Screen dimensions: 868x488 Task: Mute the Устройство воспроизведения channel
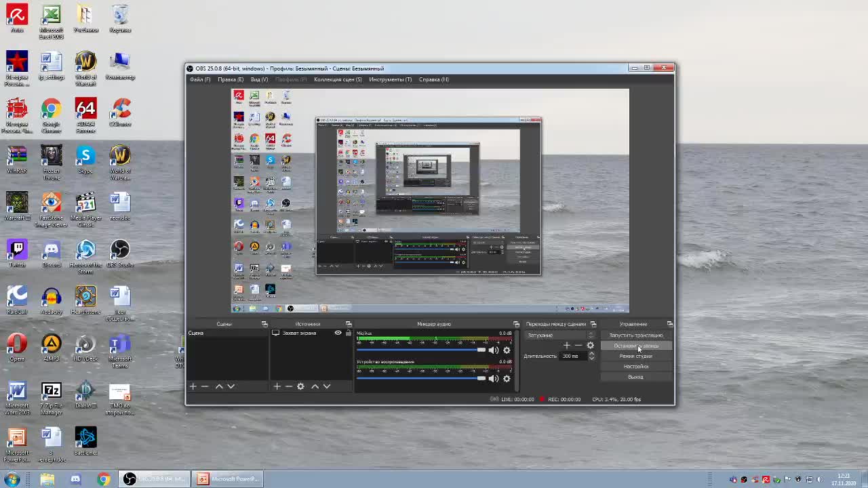[494, 379]
